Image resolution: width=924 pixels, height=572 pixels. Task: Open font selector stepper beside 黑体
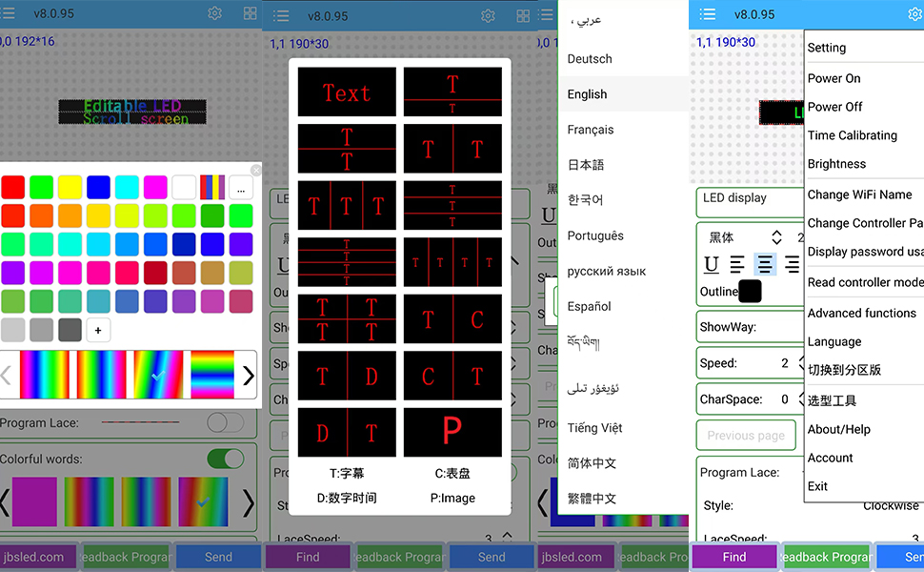tap(776, 237)
